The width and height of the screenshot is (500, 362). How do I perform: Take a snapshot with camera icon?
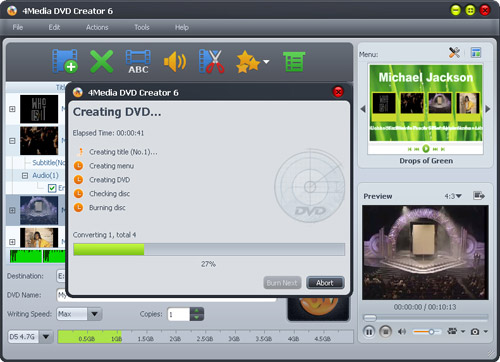pos(475,331)
